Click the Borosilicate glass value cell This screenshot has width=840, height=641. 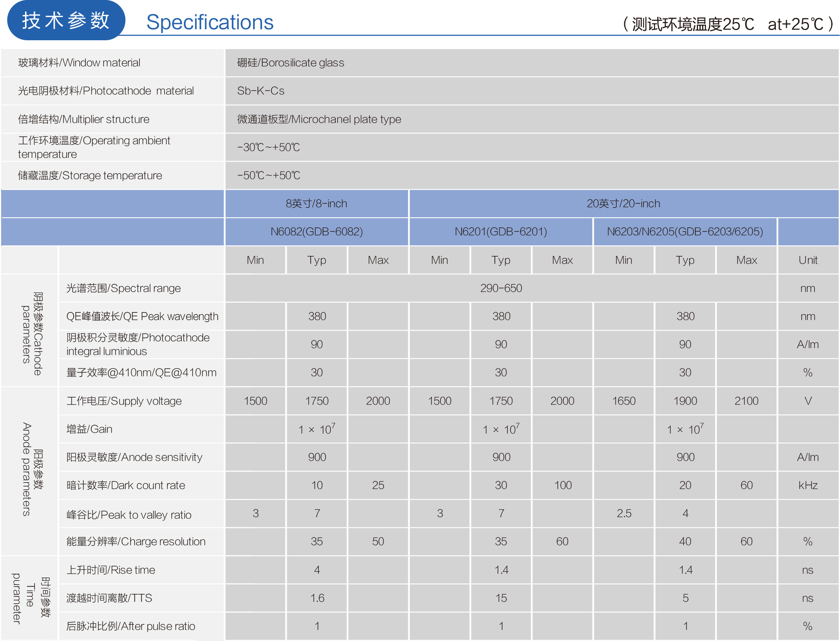290,63
